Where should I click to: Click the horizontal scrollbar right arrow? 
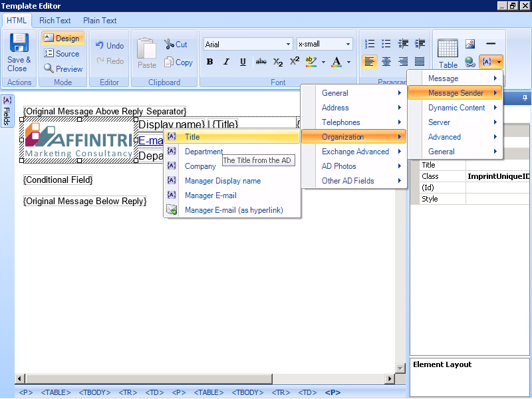tap(390, 378)
